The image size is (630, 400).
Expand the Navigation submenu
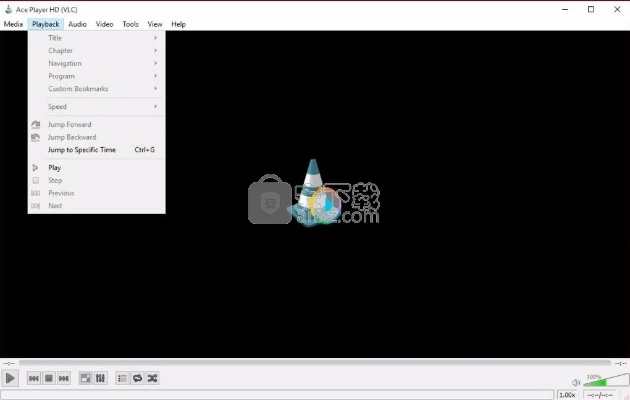(96, 63)
